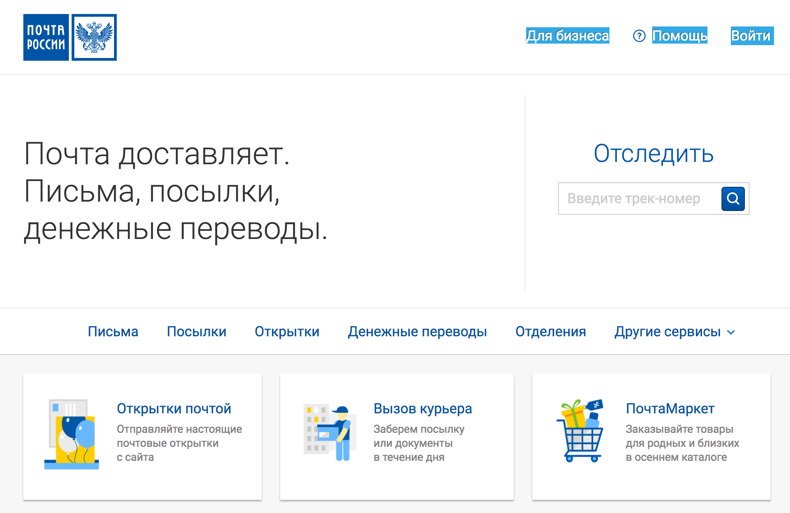Click the courier illustration icon
Viewport: 790px width, 513px height.
(x=329, y=432)
